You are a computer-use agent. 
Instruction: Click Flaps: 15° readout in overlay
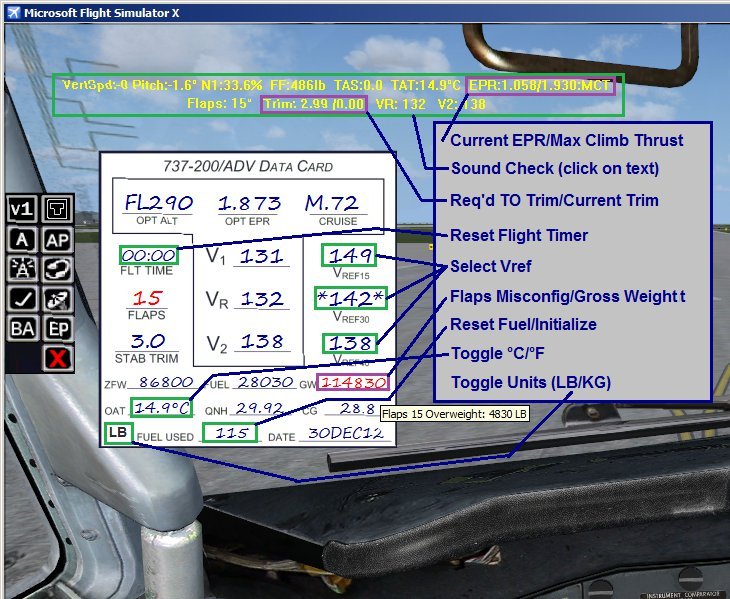[x=219, y=103]
